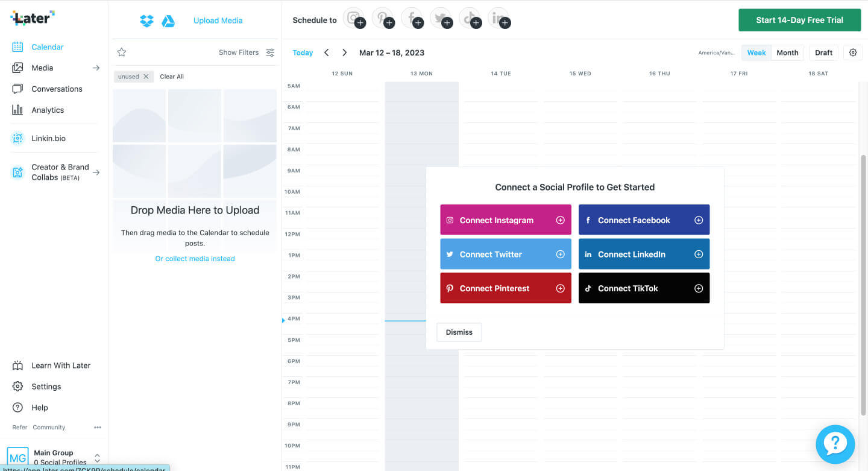Viewport: 868px width, 471px height.
Task: Open Conversations in the sidebar
Action: pos(57,89)
